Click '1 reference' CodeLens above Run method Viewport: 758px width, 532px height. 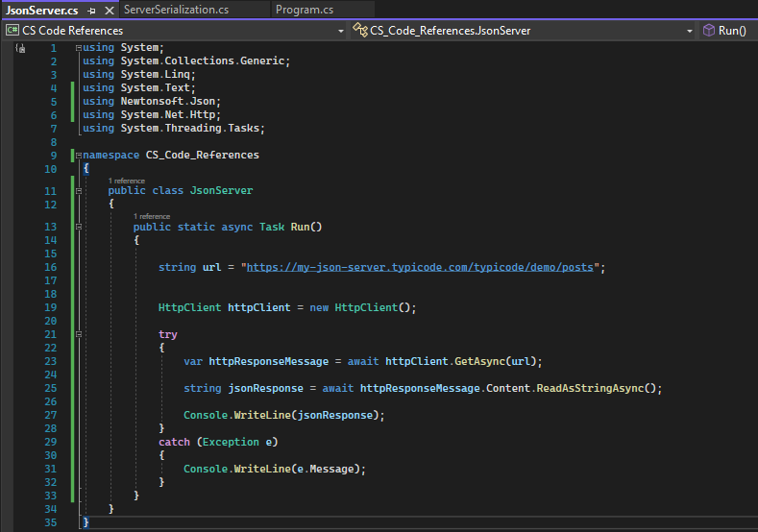151,217
